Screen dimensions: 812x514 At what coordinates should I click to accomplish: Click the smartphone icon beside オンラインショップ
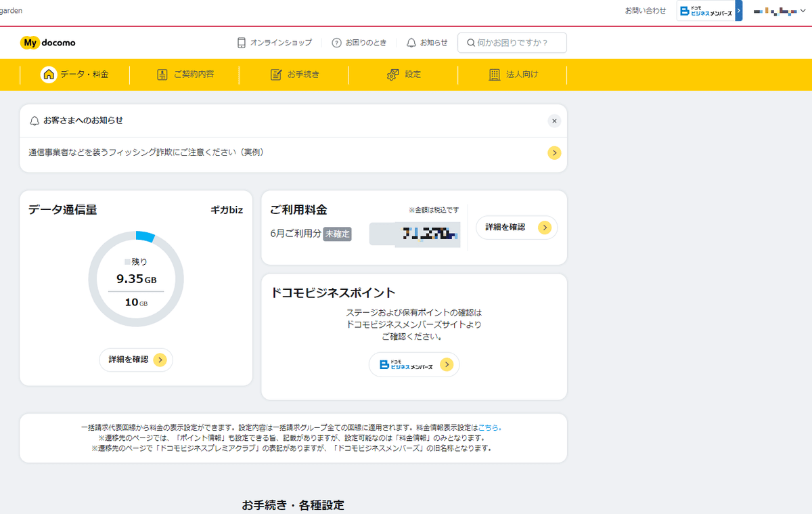click(x=242, y=43)
